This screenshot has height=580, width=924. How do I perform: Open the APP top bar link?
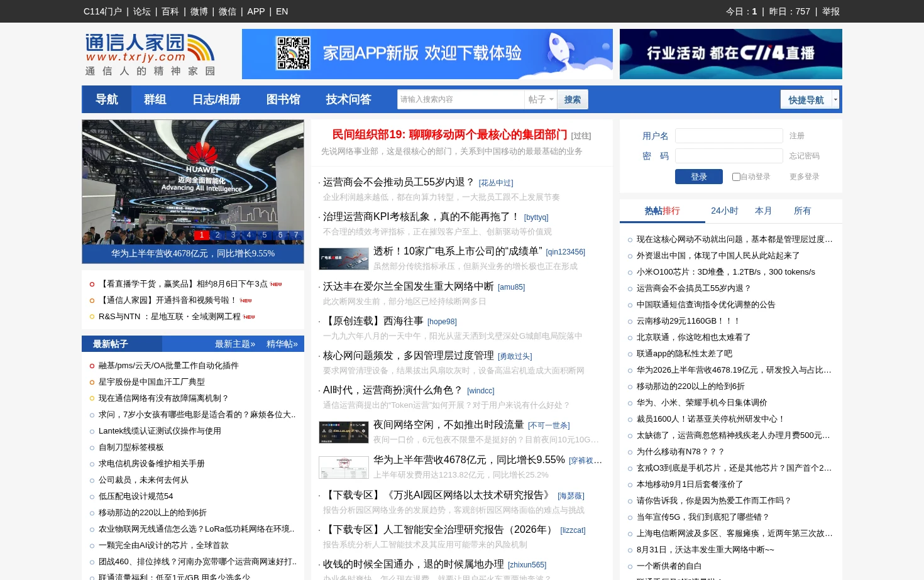click(x=256, y=11)
